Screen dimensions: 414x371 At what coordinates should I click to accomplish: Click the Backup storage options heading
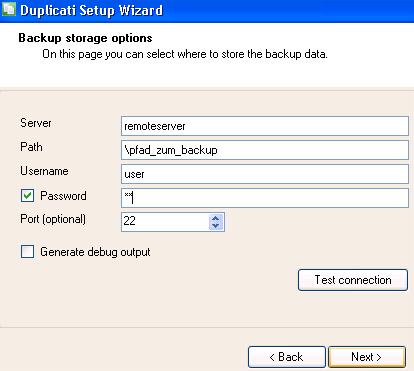[x=85, y=38]
